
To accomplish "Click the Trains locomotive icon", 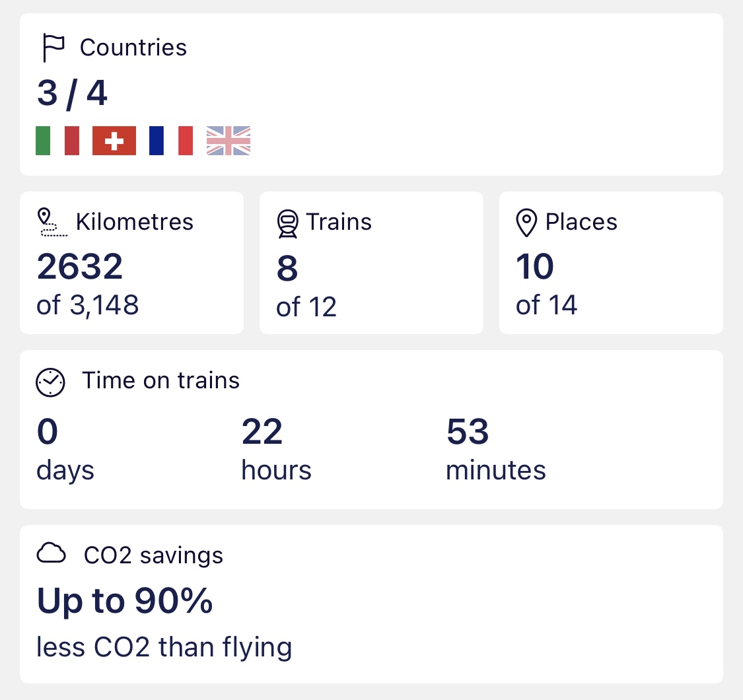I will point(288,224).
